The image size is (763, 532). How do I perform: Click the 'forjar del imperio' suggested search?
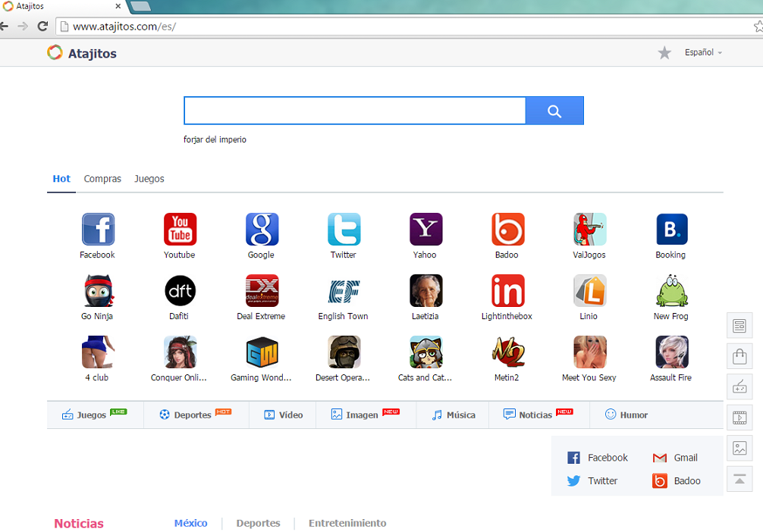point(215,139)
